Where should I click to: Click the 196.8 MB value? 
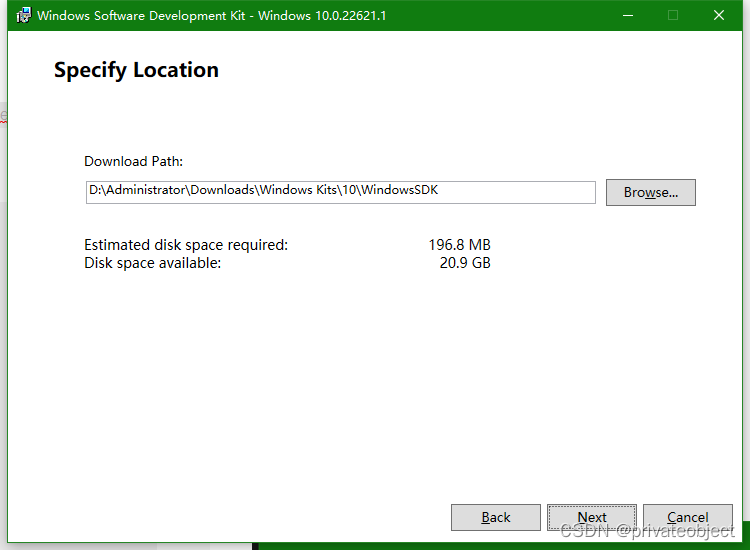[460, 245]
